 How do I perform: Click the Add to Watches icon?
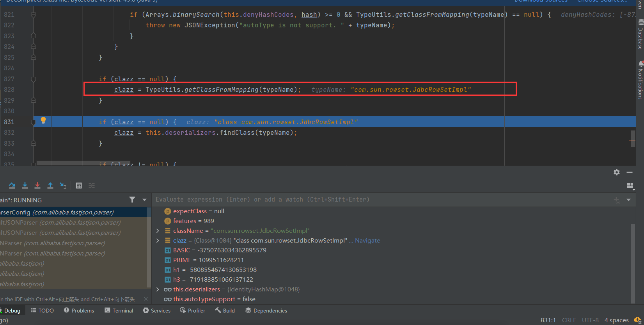click(617, 200)
